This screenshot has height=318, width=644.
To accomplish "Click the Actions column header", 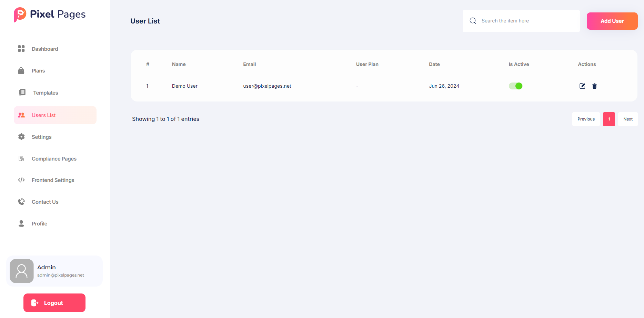I will click(x=587, y=64).
